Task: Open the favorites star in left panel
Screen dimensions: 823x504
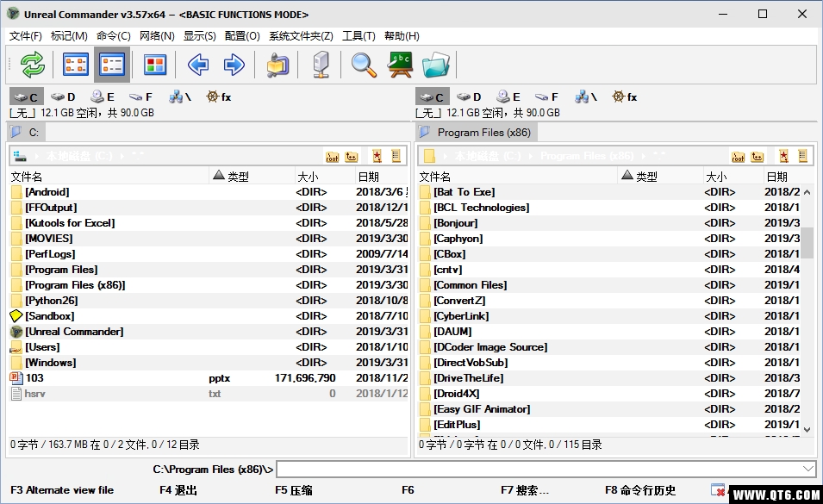Action: click(x=377, y=156)
